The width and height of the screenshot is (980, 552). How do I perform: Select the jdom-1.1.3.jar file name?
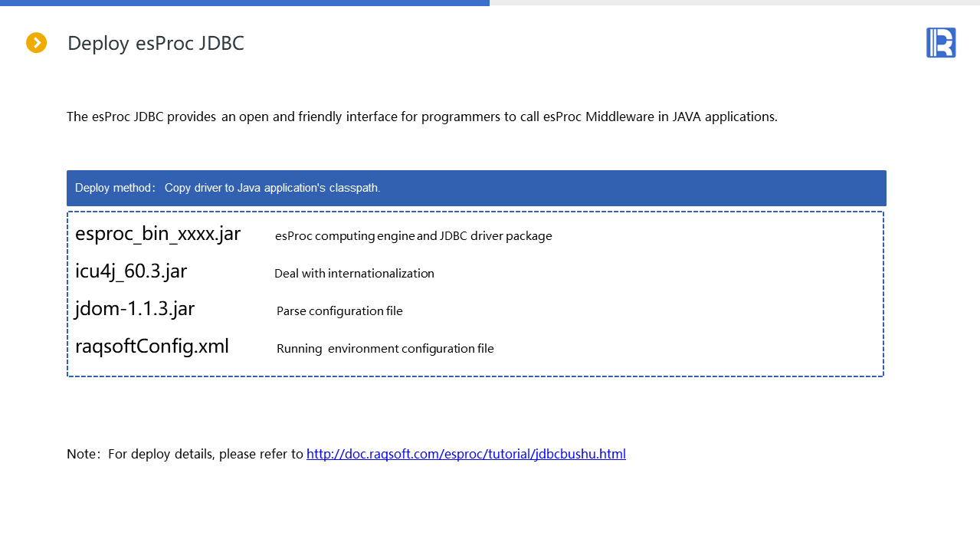pos(135,308)
